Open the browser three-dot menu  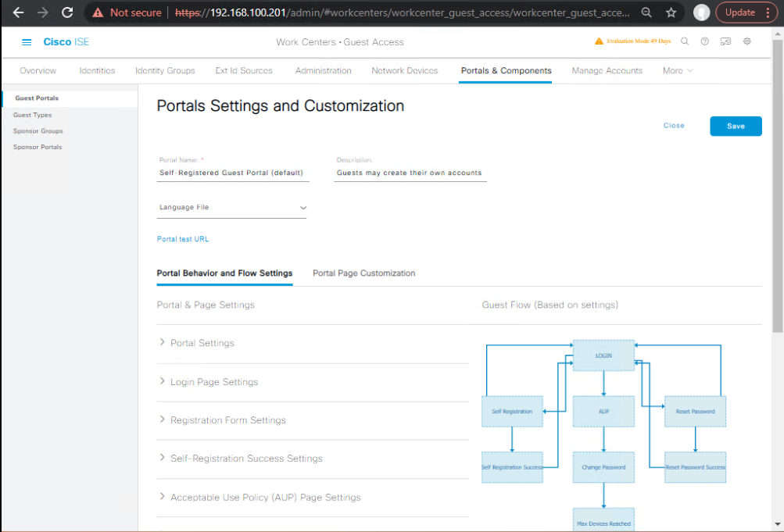[768, 12]
